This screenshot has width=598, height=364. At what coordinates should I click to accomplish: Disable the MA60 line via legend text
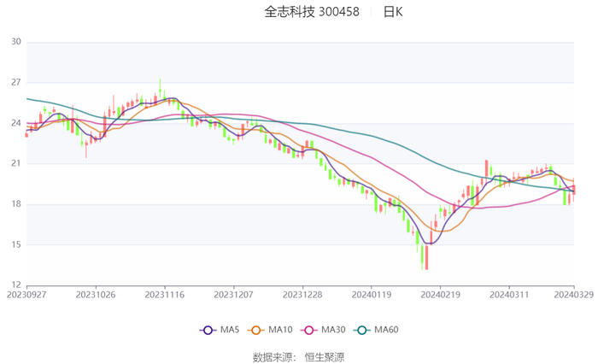tap(386, 330)
